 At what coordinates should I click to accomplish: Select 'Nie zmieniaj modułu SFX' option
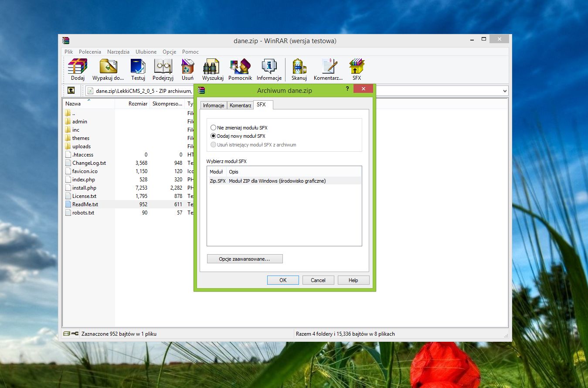click(239, 128)
